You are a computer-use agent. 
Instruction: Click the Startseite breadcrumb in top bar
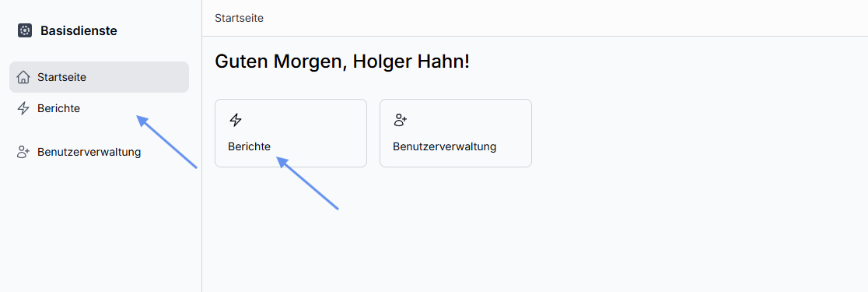coord(239,18)
